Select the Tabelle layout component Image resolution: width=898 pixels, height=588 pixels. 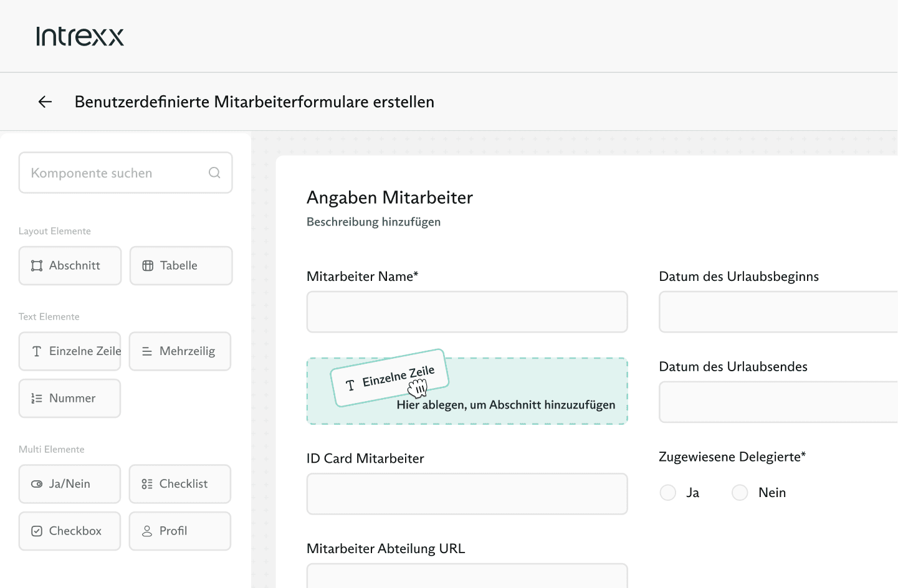tap(181, 265)
